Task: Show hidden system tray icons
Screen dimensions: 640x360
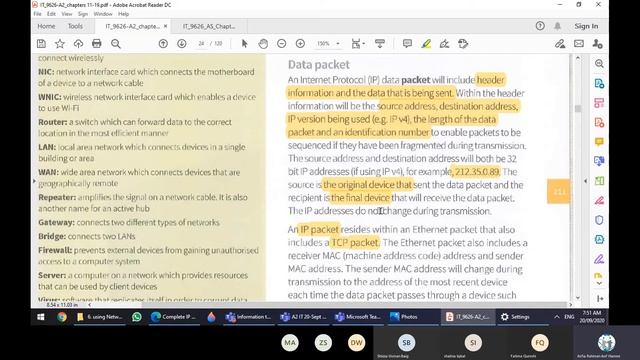Action: 557,317
